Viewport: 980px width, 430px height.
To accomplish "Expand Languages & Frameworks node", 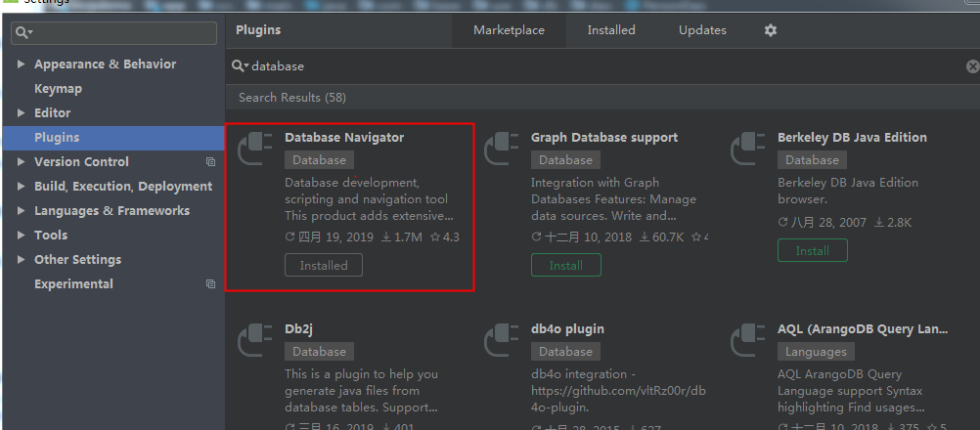I will pyautogui.click(x=22, y=211).
